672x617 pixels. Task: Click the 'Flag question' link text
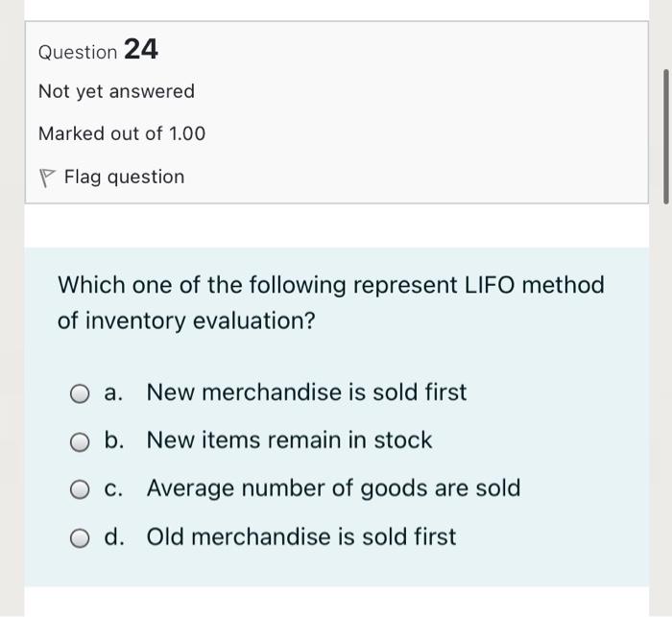click(124, 177)
